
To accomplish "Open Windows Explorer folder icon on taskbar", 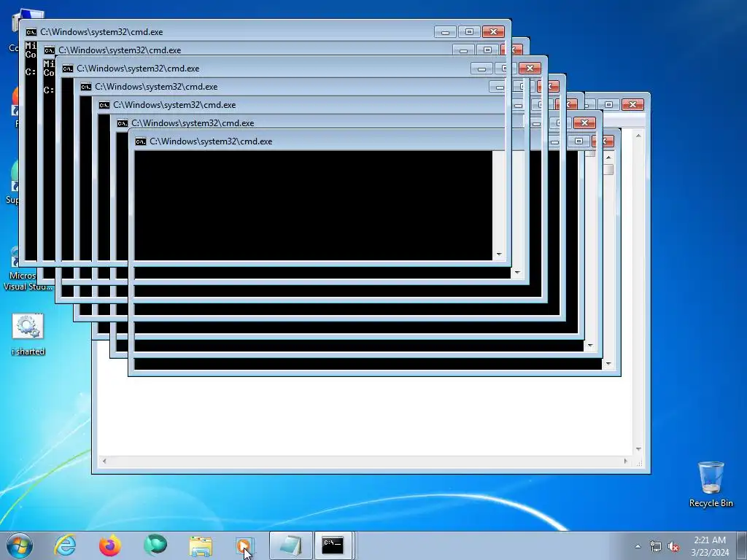I will click(x=201, y=546).
